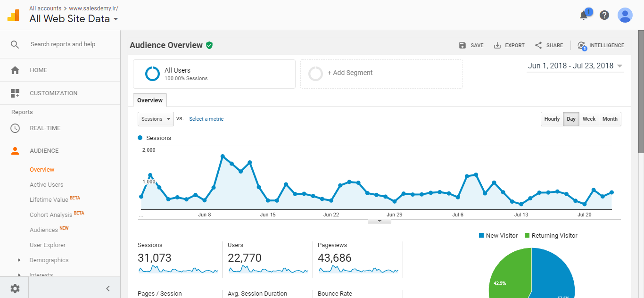Open the help question mark icon
Image resolution: width=644 pixels, height=298 pixels.
(x=604, y=15)
